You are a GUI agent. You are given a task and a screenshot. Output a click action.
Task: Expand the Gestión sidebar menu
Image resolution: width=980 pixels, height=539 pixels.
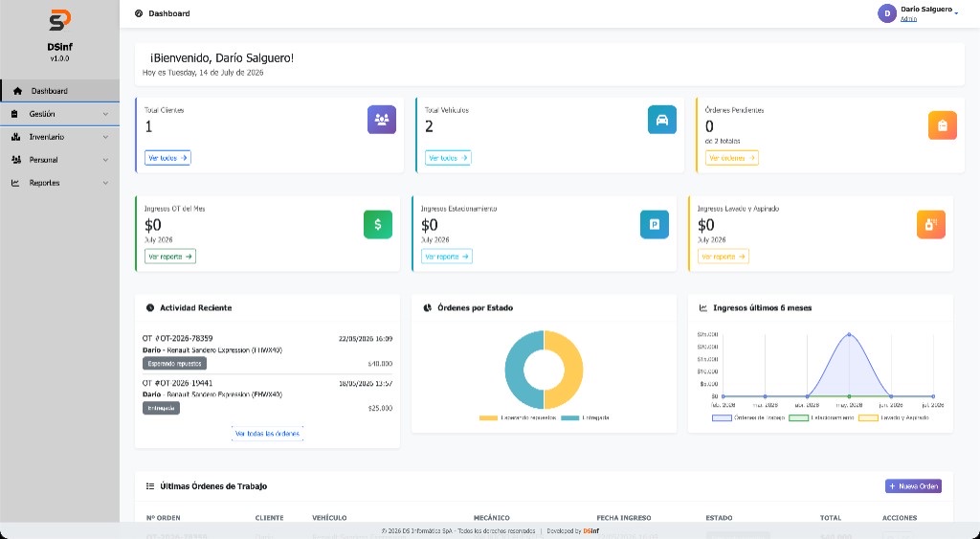(59, 114)
